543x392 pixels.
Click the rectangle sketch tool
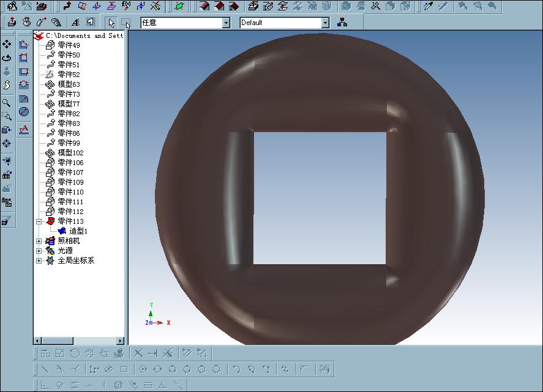[x=124, y=369]
